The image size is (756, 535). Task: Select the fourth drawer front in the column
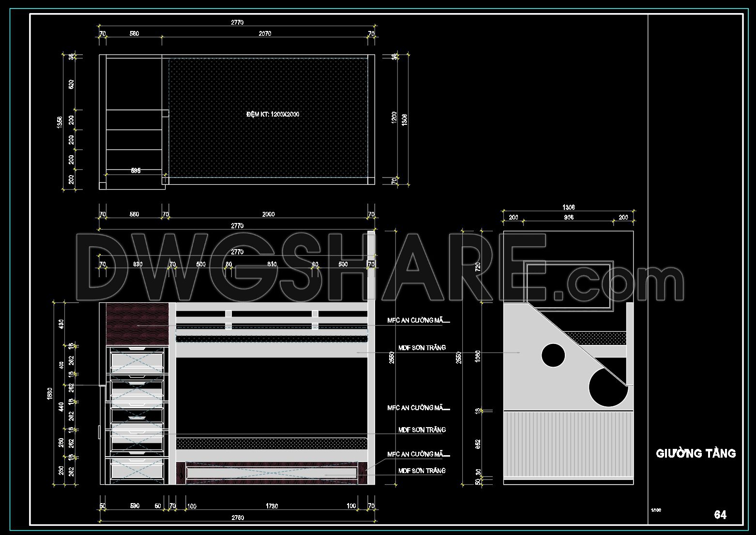point(137,443)
